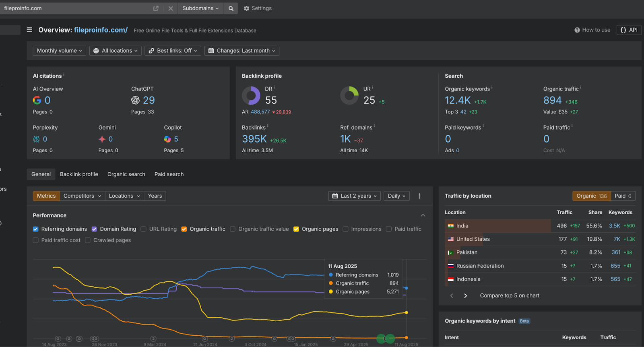Click the Russian Federation flag icon
Screen dimensions: 644x347
(x=451, y=266)
